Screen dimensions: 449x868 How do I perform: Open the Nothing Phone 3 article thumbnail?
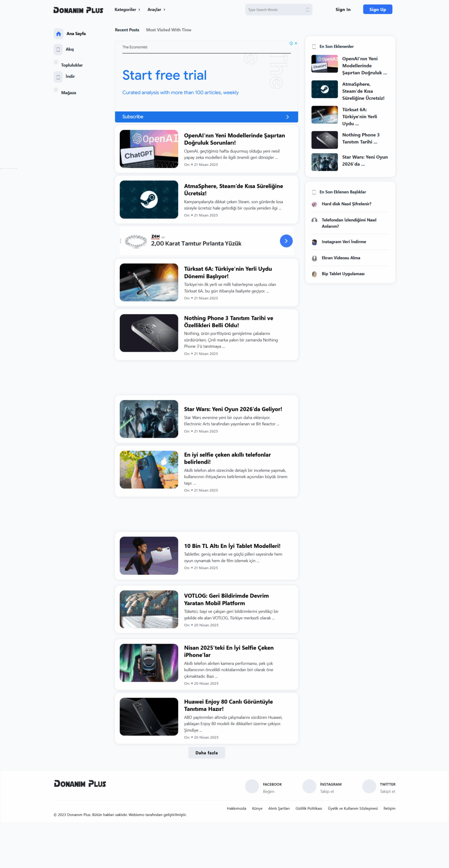[149, 333]
